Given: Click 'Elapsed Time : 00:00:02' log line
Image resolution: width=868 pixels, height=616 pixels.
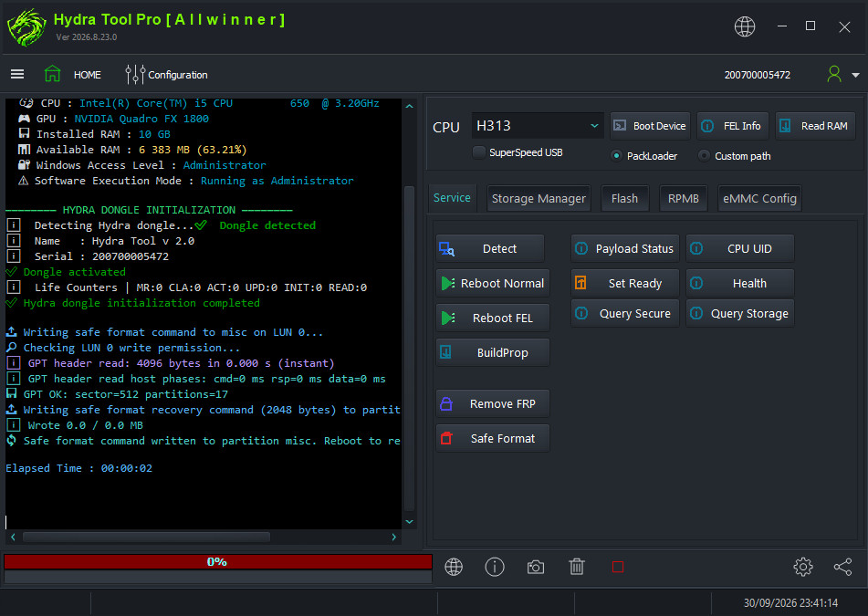Looking at the screenshot, I should click(x=78, y=468).
